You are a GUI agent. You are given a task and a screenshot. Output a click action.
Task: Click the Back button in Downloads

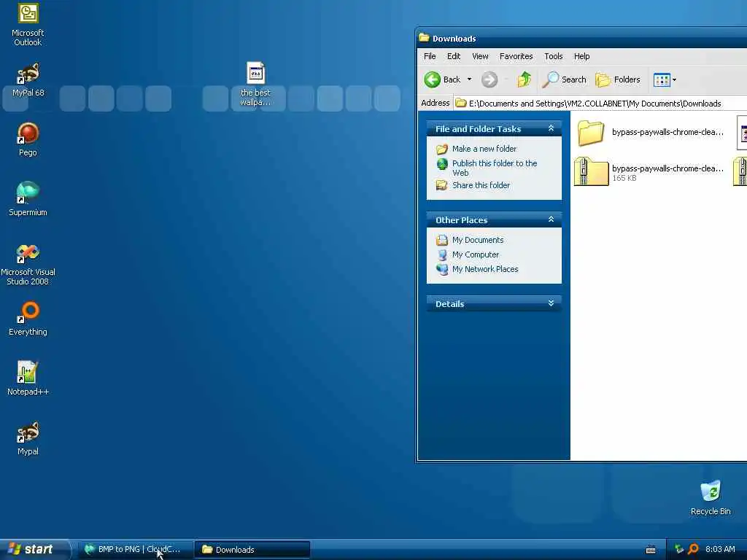[443, 79]
